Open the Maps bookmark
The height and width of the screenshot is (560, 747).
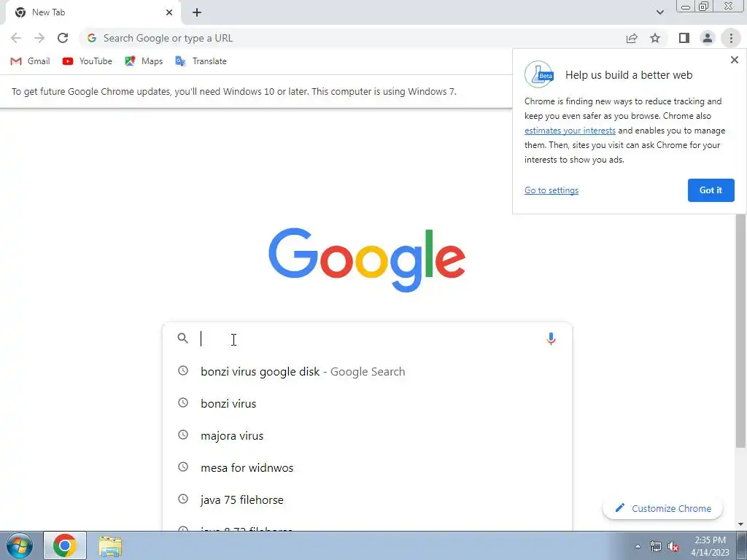point(144,61)
